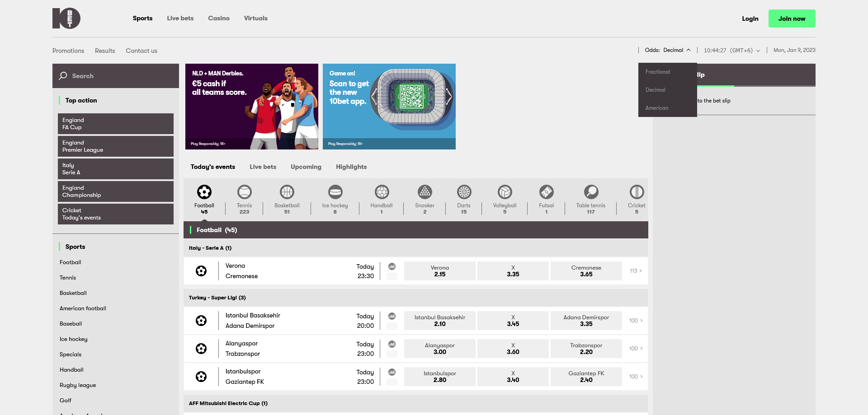Screen dimensions: 868x415
Task: Select the Football sport icon
Action: pyautogui.click(x=204, y=192)
